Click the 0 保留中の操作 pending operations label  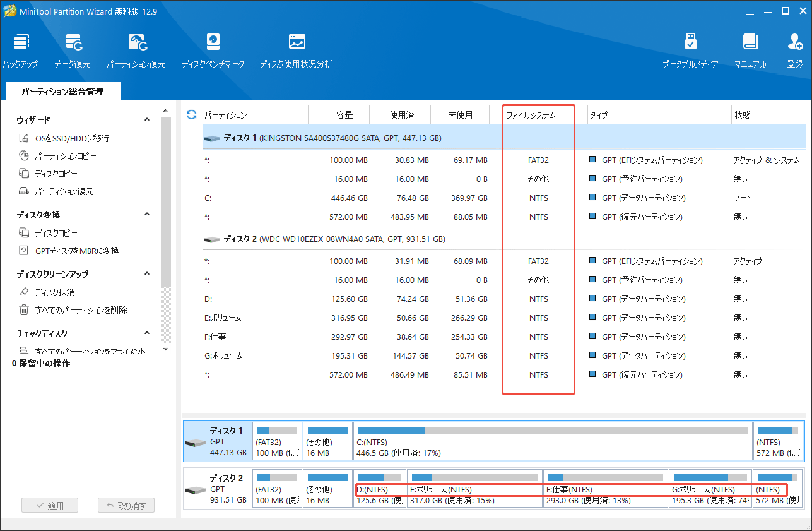coord(41,364)
